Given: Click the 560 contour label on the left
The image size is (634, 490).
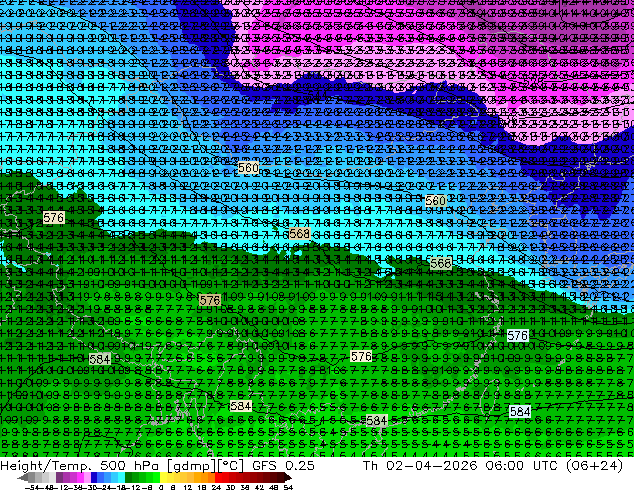Looking at the screenshot, I should point(248,167).
